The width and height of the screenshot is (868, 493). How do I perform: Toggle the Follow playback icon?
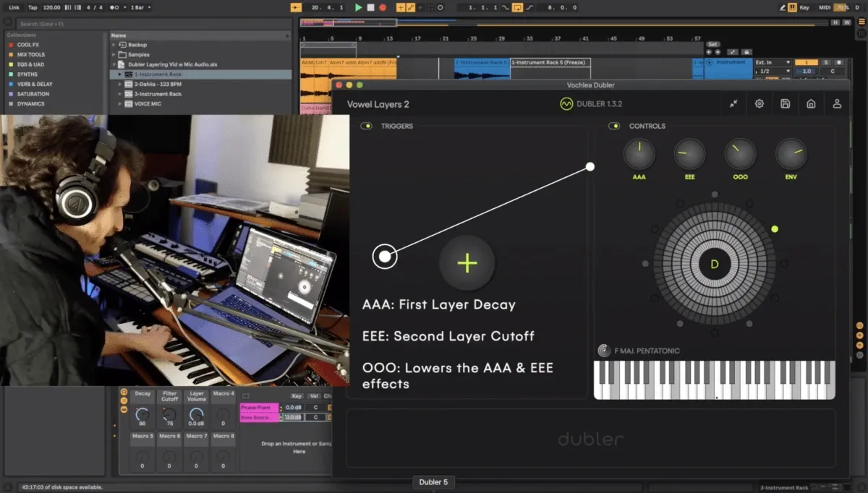pyautogui.click(x=297, y=7)
